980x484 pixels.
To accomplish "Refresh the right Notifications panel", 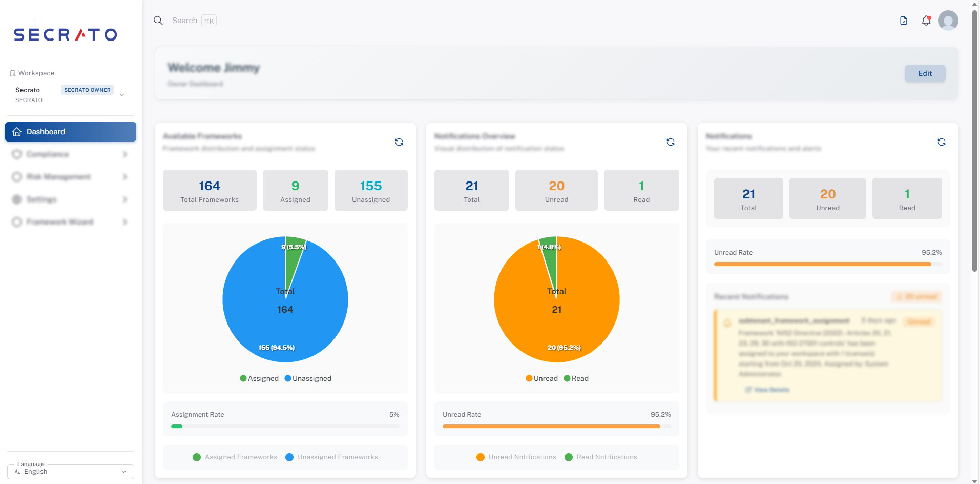I will click(x=941, y=142).
